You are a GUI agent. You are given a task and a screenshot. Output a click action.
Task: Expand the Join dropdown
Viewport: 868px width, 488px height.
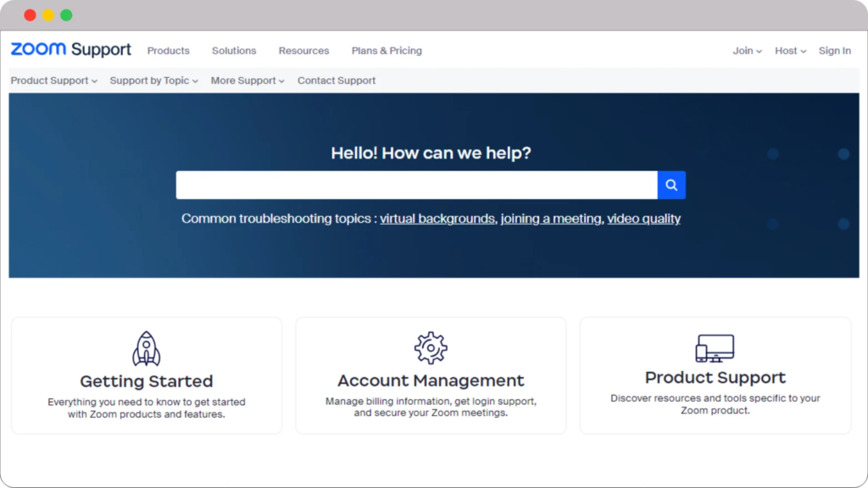click(746, 51)
